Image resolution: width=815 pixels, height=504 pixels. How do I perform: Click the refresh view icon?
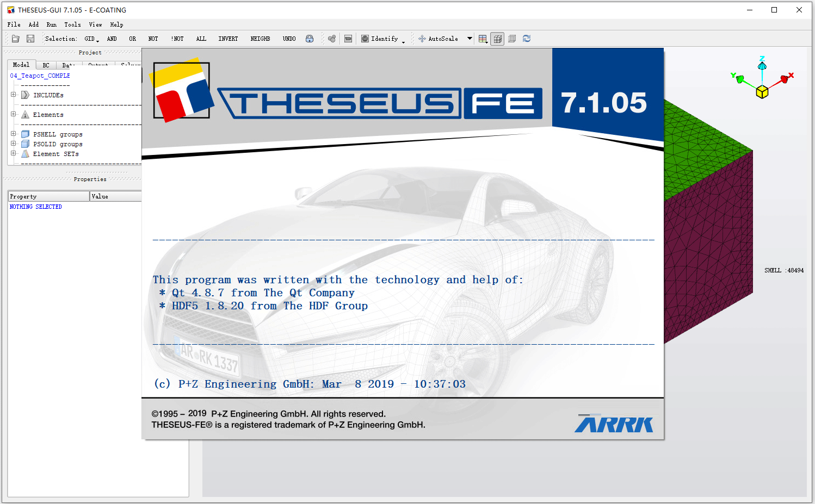pyautogui.click(x=527, y=39)
